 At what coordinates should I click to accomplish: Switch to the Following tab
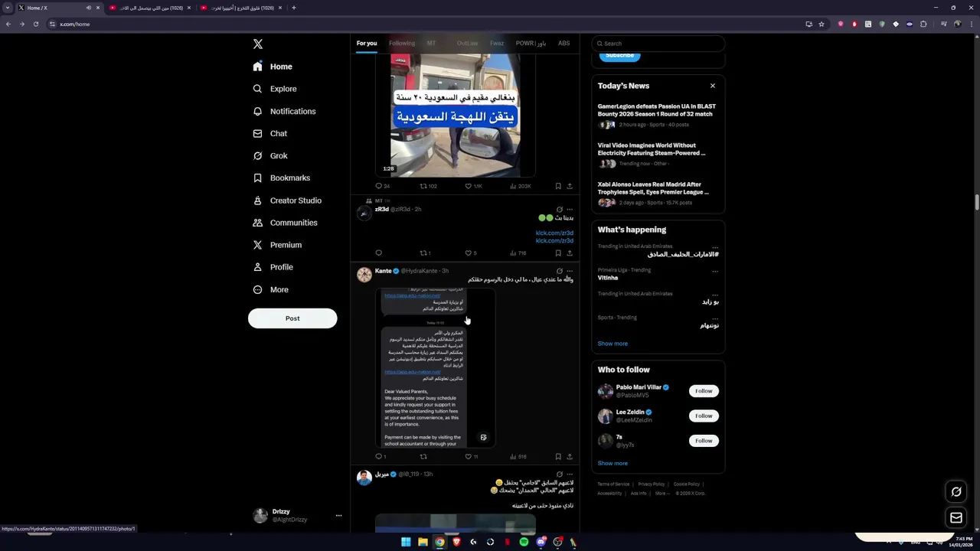click(x=402, y=44)
